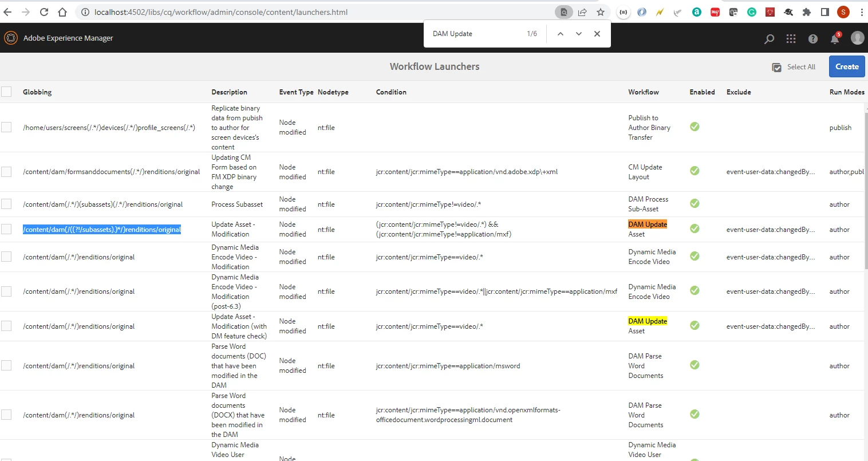Click the browser home icon
868x461 pixels.
pyautogui.click(x=62, y=12)
